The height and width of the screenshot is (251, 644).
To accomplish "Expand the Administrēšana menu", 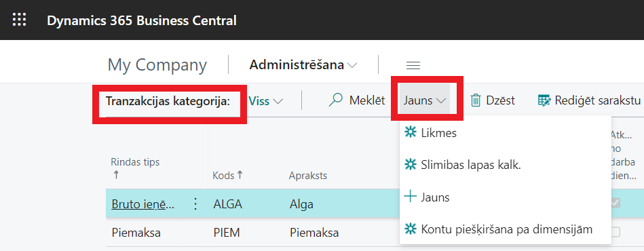I will coord(303,65).
